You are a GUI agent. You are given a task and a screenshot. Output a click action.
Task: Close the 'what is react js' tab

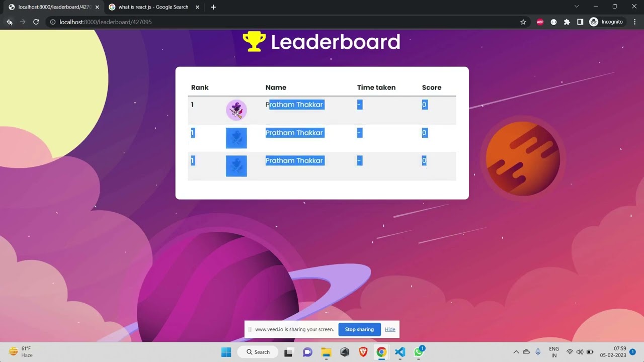197,7
